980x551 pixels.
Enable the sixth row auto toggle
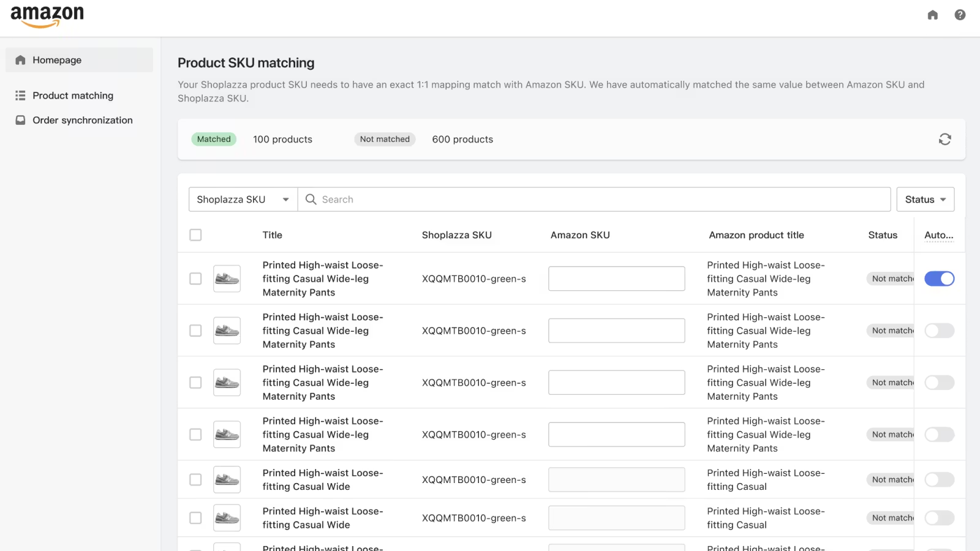(x=939, y=518)
